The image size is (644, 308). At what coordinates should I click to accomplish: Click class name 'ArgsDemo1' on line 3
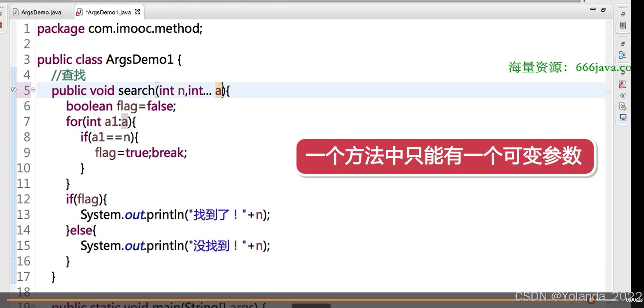tap(140, 60)
